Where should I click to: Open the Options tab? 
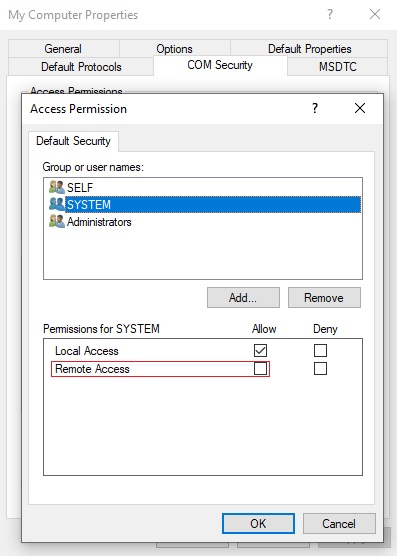click(174, 49)
